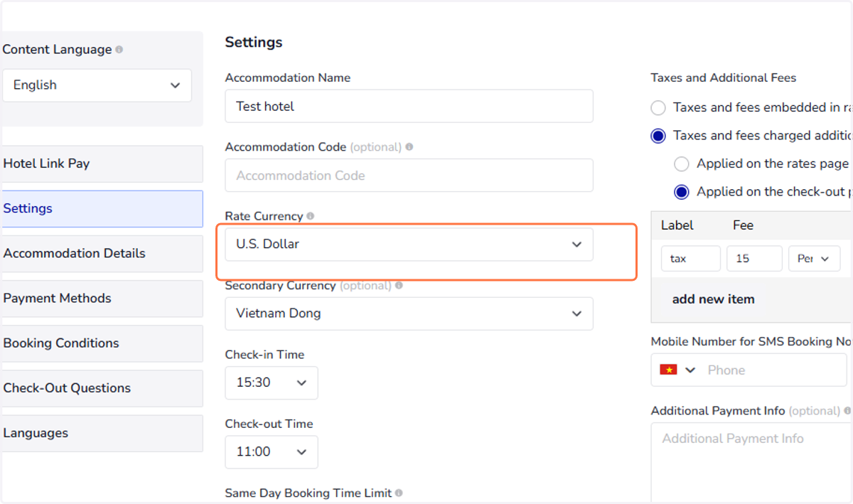This screenshot has height=504, width=853.
Task: Open Hotel Link Pay section
Action: (x=102, y=163)
